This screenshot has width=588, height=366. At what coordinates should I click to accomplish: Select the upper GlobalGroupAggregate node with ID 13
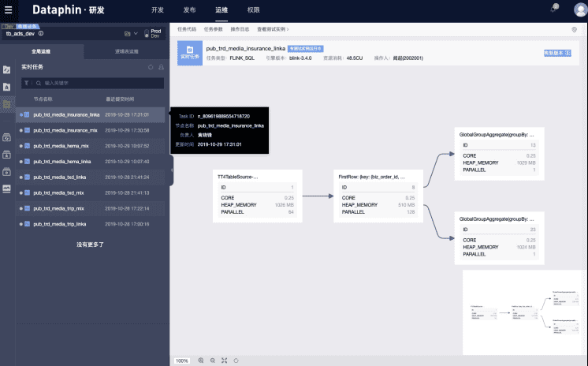click(x=499, y=154)
